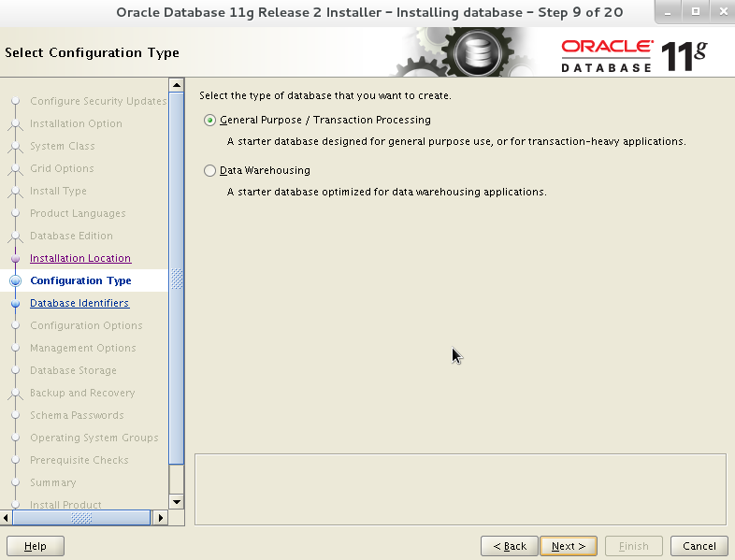Click the Installation Location step bullet icon
Viewport: 735px width, 560px height.
click(16, 258)
